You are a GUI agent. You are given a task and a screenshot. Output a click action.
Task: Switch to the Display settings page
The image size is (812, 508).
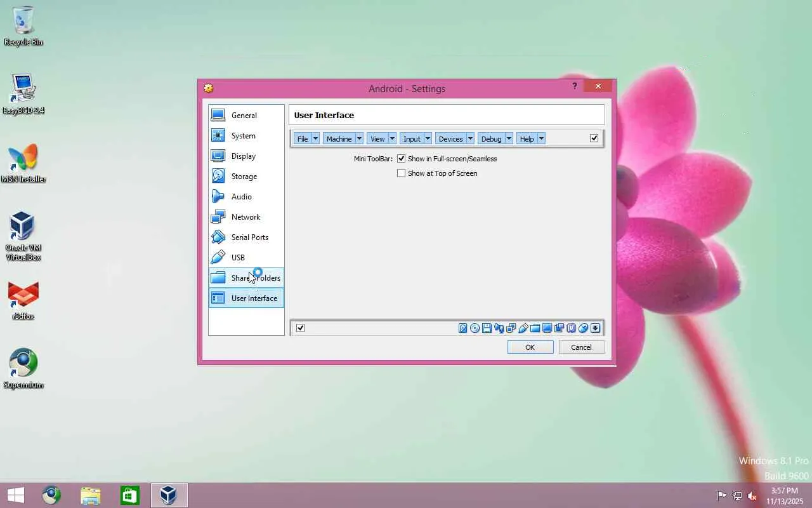[x=246, y=156]
